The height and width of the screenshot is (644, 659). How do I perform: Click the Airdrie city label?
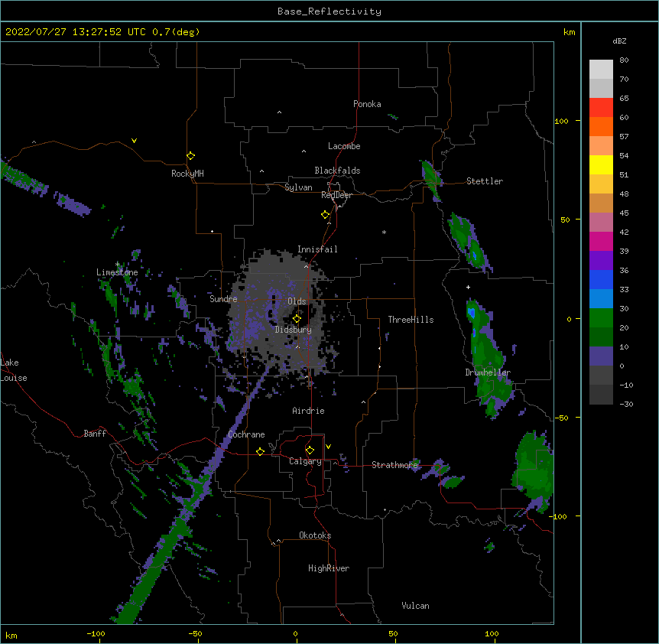coord(309,411)
